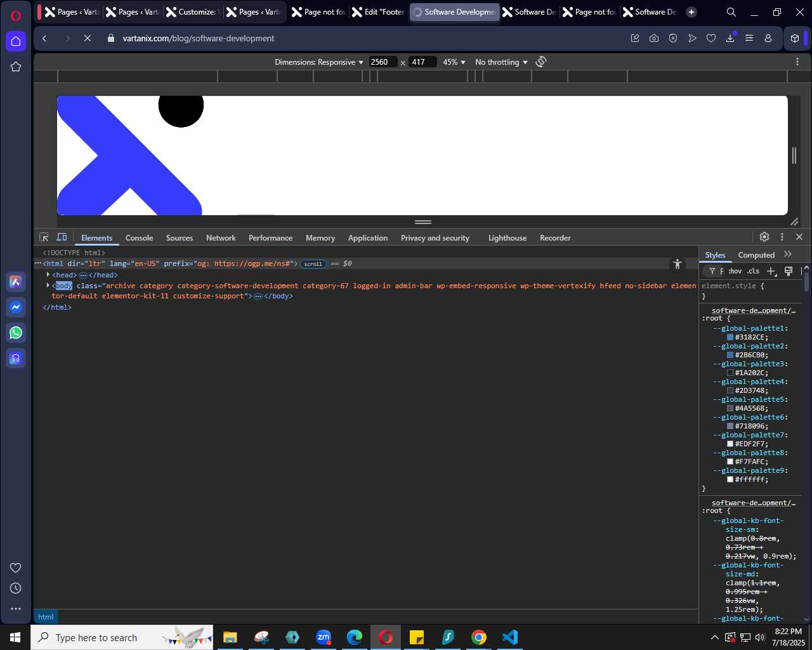
Task: Select html breadcrumb at bottom
Action: [46, 616]
